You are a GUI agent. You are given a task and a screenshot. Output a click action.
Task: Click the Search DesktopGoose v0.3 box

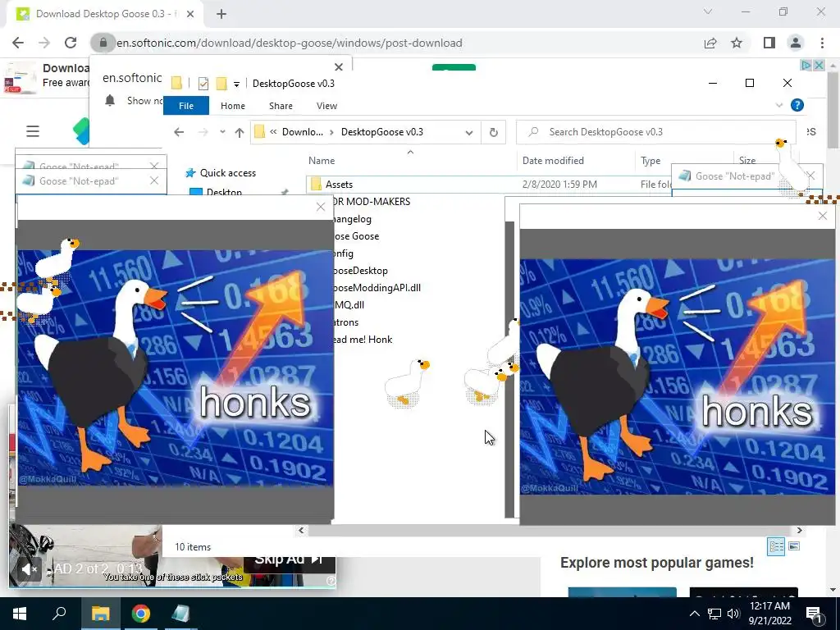(x=655, y=132)
